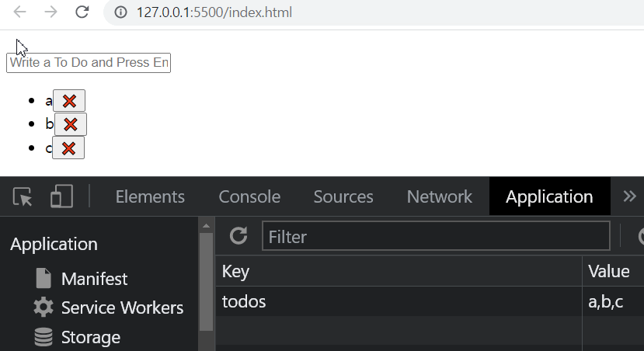Viewport: 644px width, 351px height.
Task: Refresh storage table in Application panel
Action: (x=238, y=235)
